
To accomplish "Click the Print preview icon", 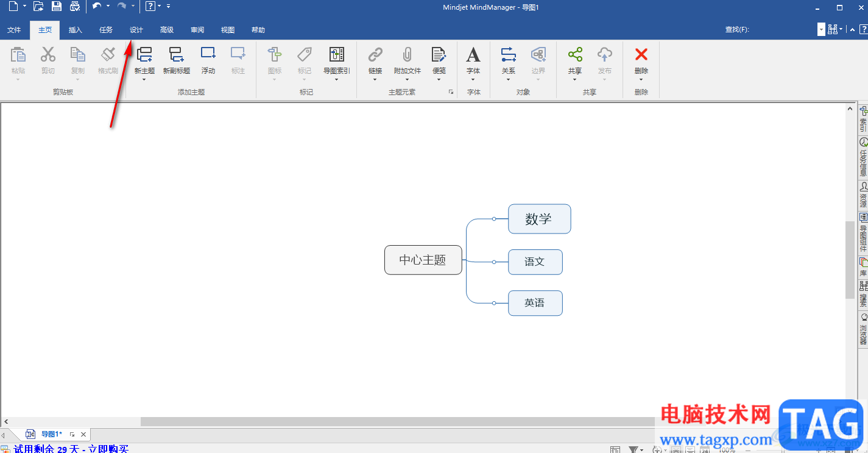I will click(x=75, y=7).
